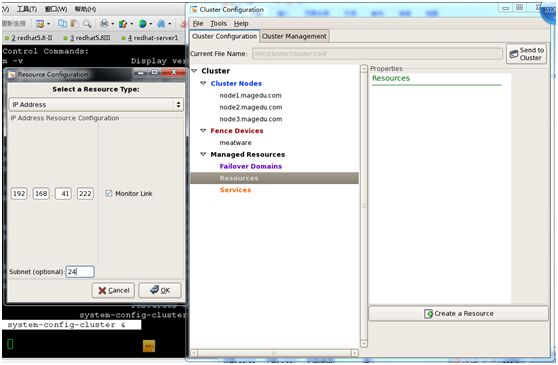Viewport: 558px width, 365px height.
Task: Open dropdown arrow next to session properties icon
Action: pyautogui.click(x=48, y=24)
